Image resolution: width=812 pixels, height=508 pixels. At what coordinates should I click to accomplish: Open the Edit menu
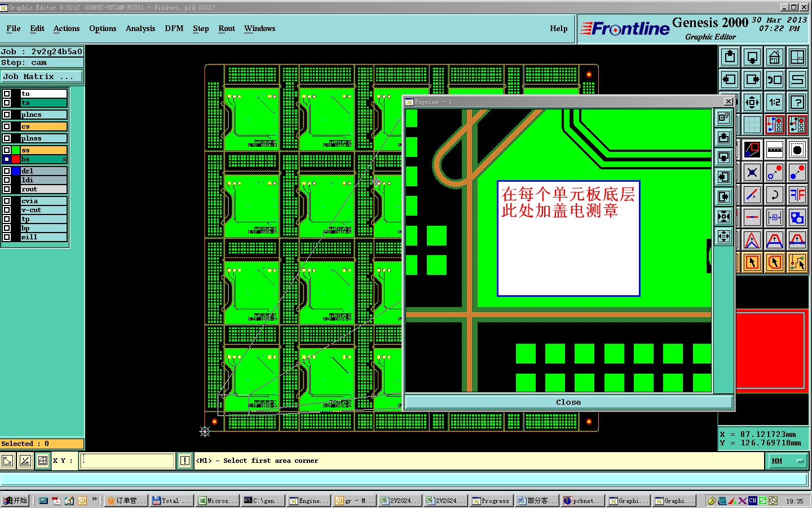(37, 29)
